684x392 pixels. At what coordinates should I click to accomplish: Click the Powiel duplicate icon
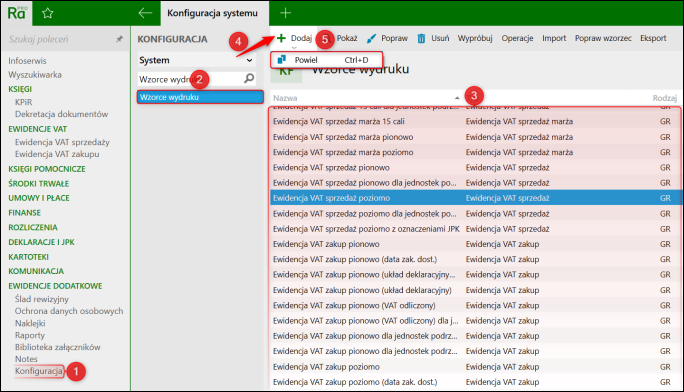(281, 60)
